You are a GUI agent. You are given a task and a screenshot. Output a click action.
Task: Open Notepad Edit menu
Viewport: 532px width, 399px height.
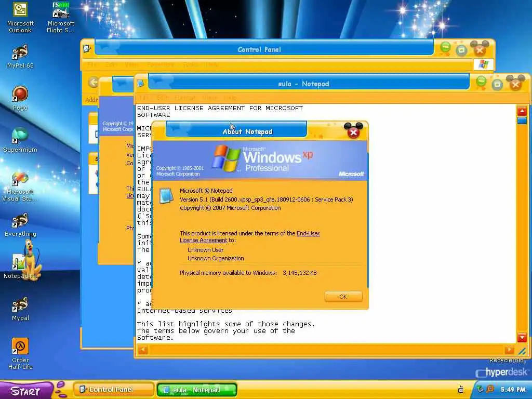tap(162, 98)
